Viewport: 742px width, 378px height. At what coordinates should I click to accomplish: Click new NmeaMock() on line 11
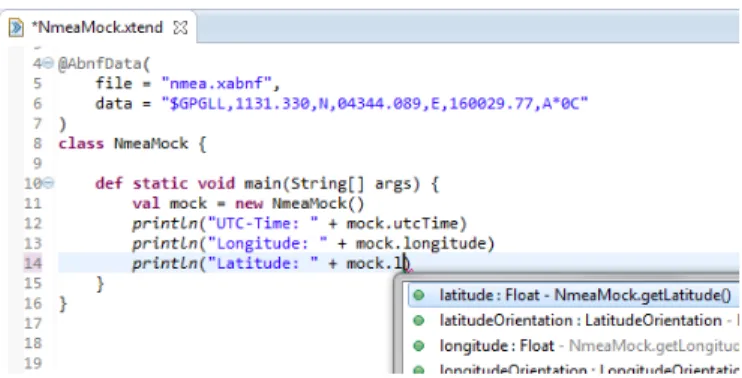(300, 203)
